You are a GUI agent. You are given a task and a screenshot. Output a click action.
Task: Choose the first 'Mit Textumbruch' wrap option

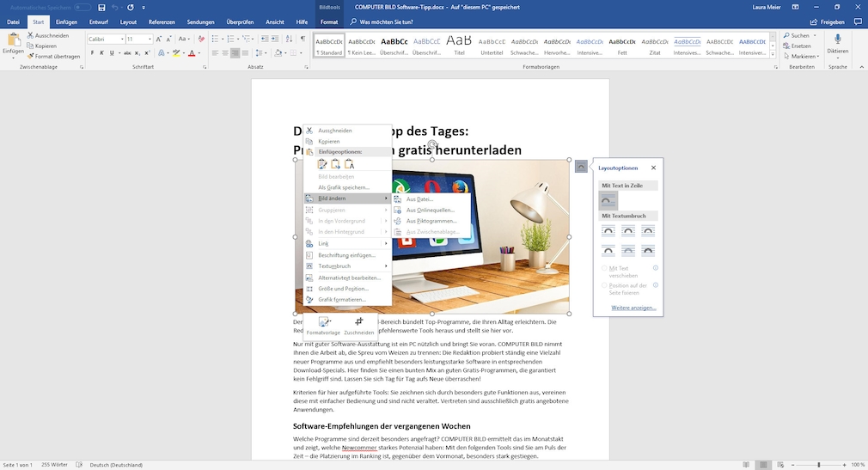tap(608, 230)
